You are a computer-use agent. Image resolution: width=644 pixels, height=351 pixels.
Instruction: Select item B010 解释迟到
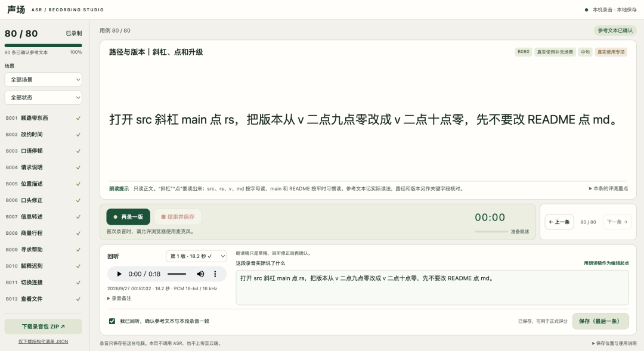coord(43,266)
